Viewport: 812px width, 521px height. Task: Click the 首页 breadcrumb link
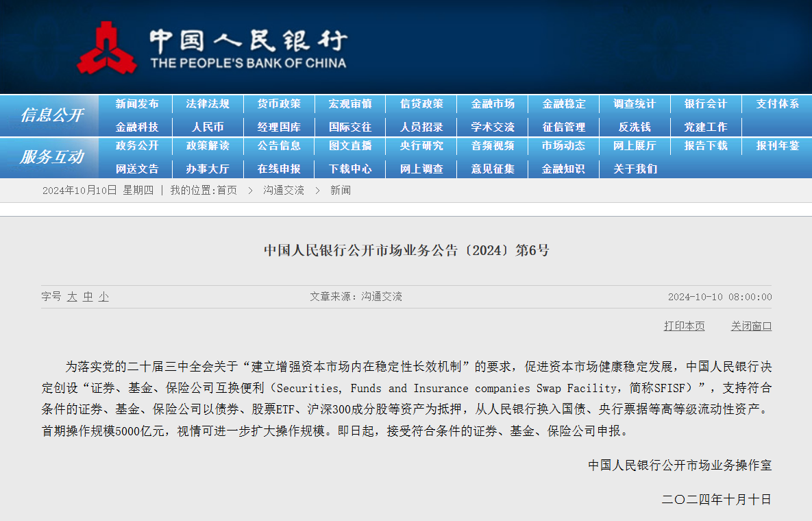tap(227, 191)
